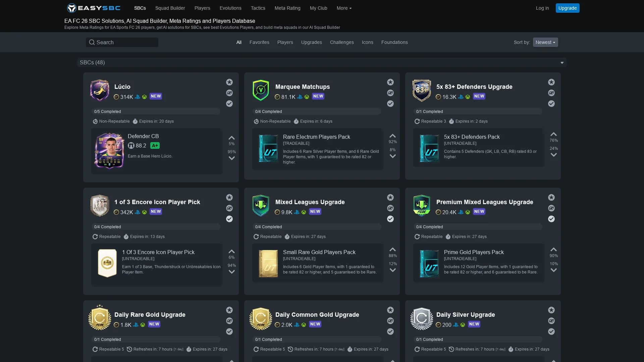Focus the Search input field
This screenshot has width=644, height=362.
pyautogui.click(x=122, y=42)
